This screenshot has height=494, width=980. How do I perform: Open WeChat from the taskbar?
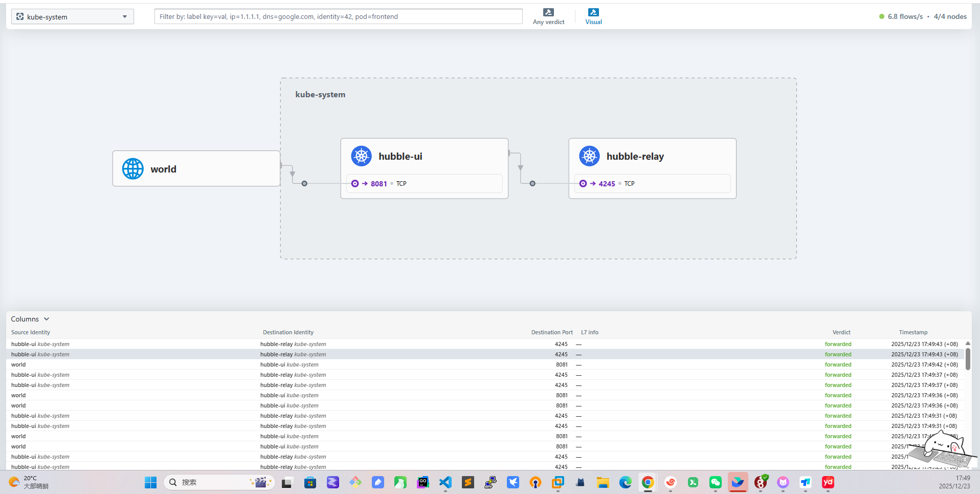tap(715, 482)
